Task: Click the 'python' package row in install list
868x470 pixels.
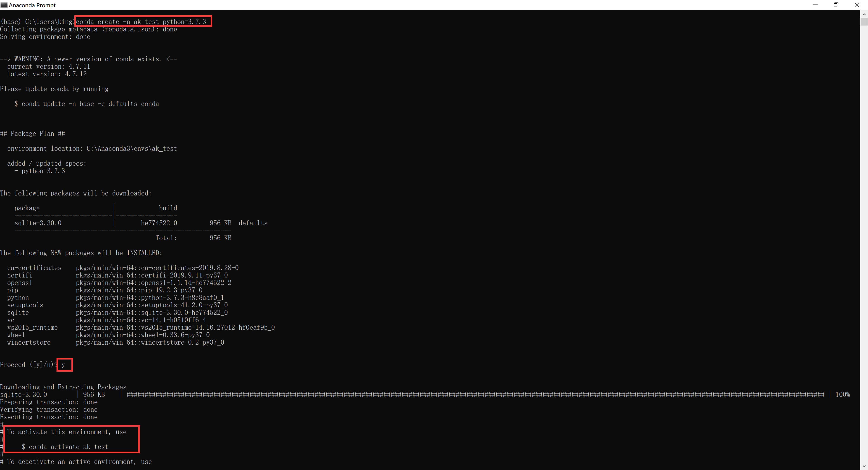Action: (116, 298)
